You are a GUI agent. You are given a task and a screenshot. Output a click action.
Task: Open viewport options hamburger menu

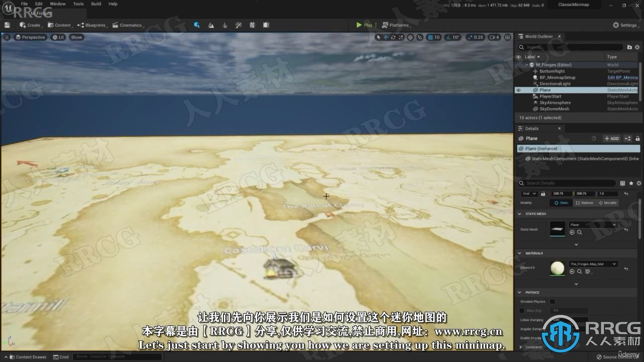pos(7,37)
